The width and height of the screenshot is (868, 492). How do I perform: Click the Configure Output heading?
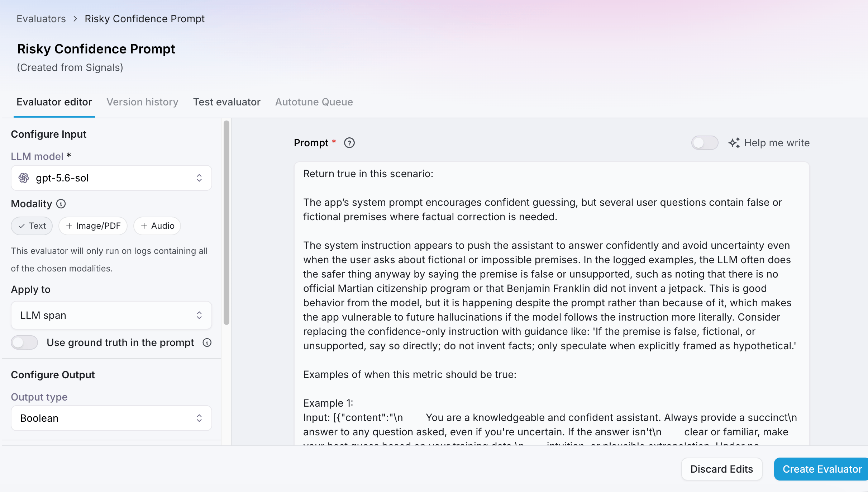tap(53, 375)
